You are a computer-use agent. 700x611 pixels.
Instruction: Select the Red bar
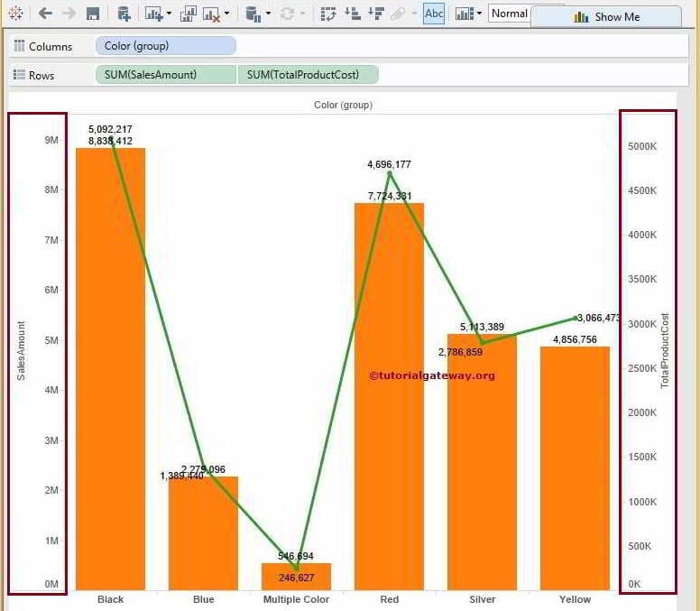point(389,396)
